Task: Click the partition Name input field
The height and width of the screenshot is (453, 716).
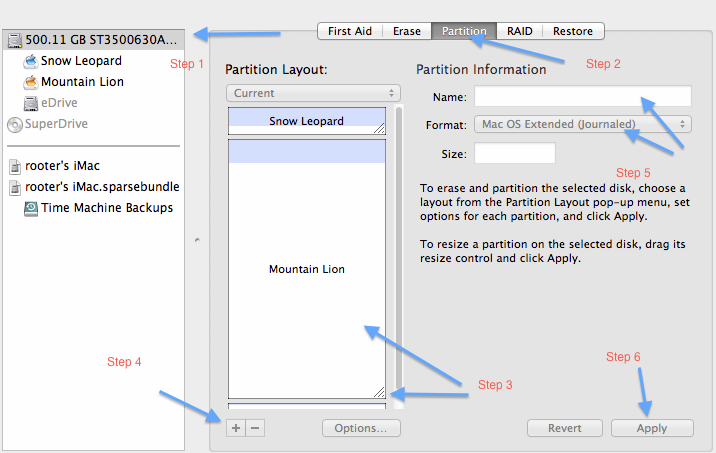Action: [583, 96]
